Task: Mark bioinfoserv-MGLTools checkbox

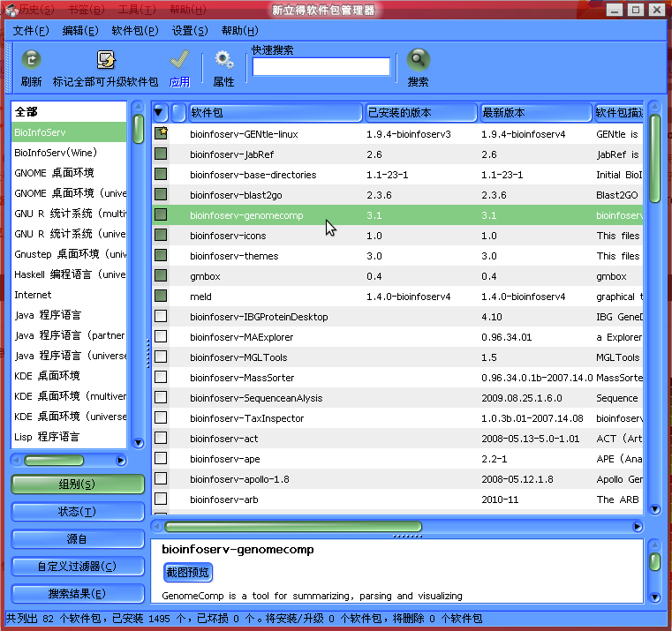Action: click(x=161, y=357)
